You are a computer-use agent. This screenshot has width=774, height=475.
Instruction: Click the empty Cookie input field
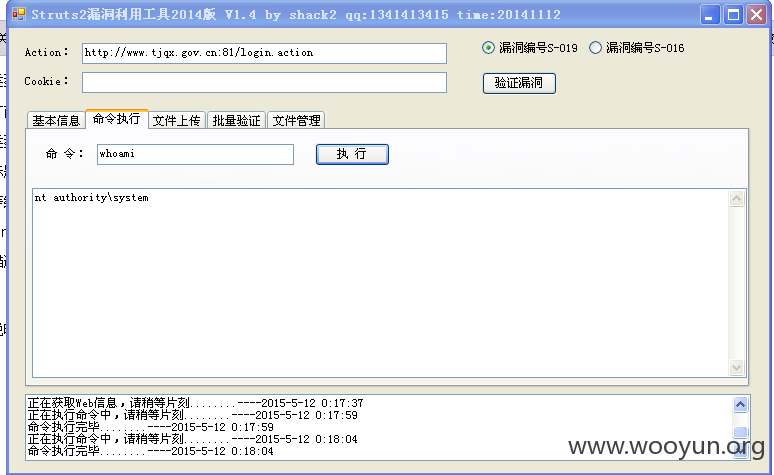[265, 82]
